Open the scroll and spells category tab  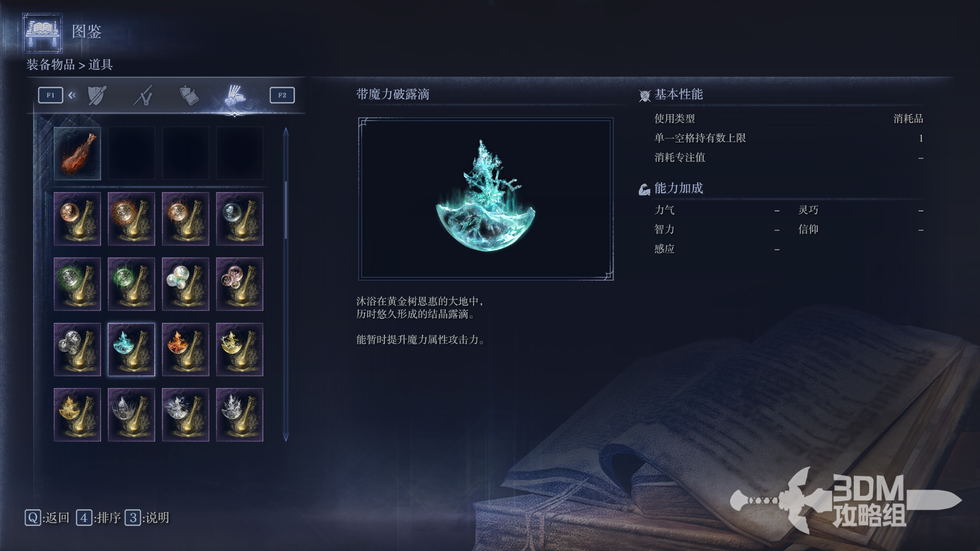tap(189, 95)
